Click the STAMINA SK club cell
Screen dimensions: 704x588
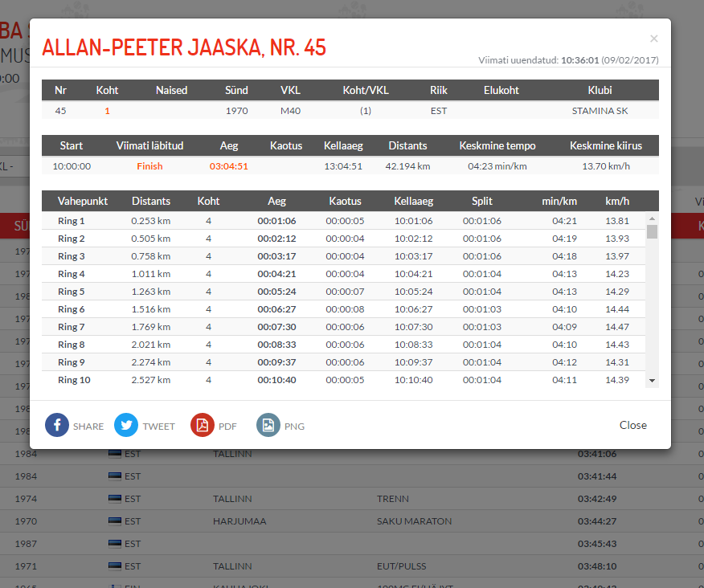click(x=600, y=111)
